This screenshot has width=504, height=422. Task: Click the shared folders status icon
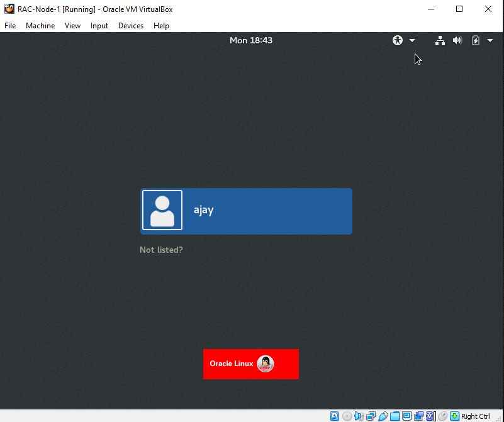click(x=395, y=416)
